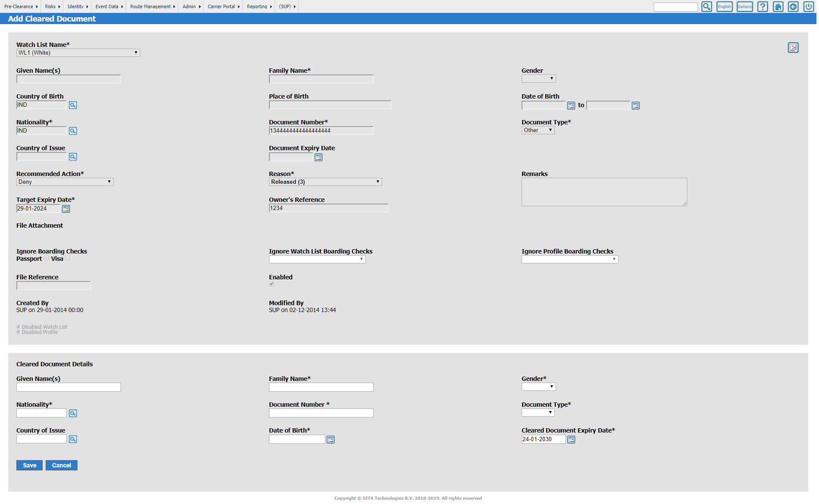Open the Pre-Clearance menu
The height and width of the screenshot is (504, 819).
pyautogui.click(x=19, y=6)
